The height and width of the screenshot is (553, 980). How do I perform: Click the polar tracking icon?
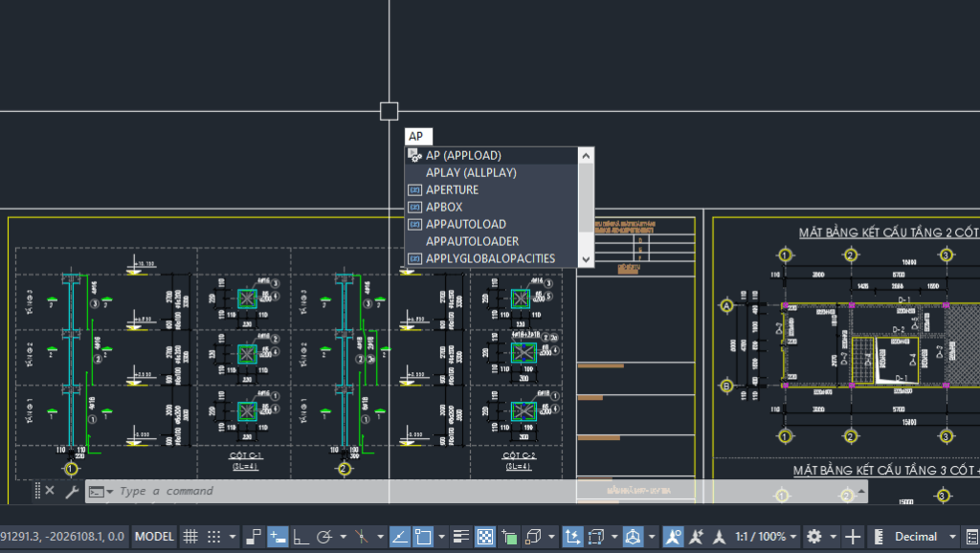point(324,537)
